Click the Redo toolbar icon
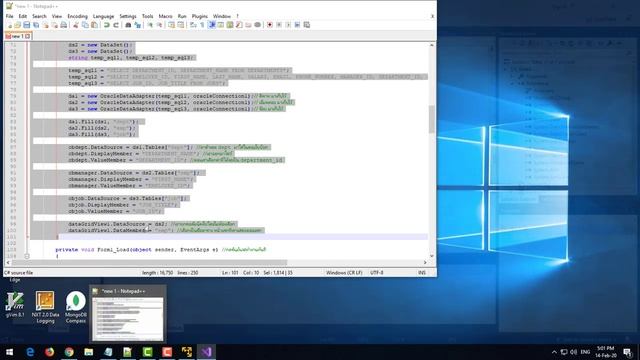The width and height of the screenshot is (640, 360). pos(116,25)
